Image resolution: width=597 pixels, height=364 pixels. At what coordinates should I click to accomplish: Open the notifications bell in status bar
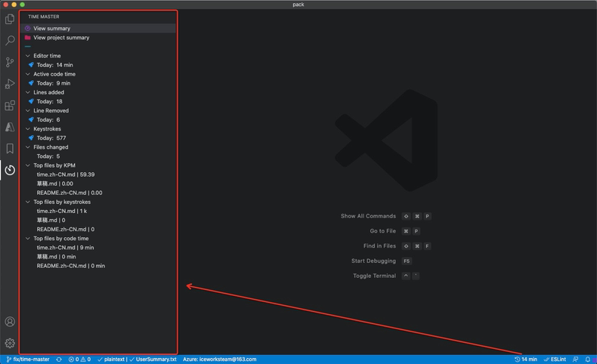click(x=587, y=359)
